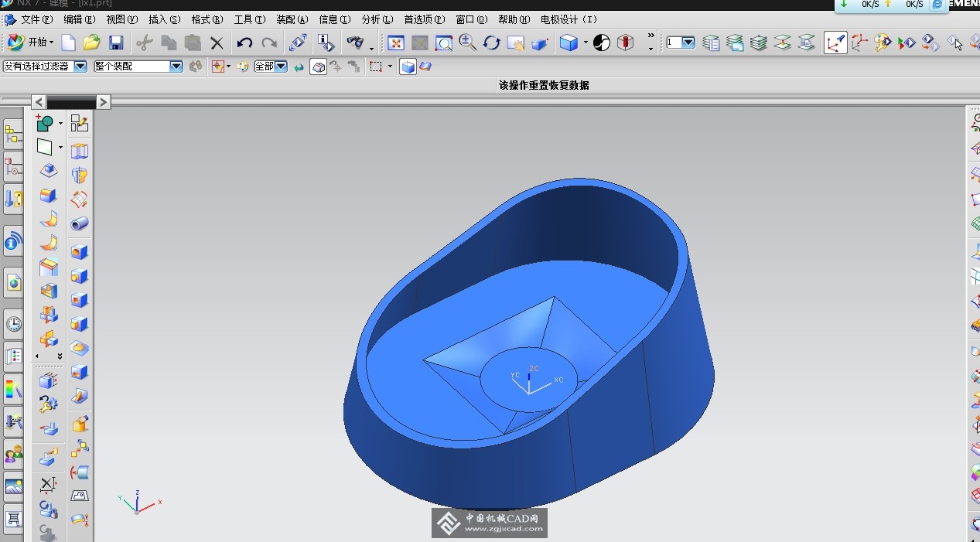Activate the Rotate view tool

pos(492,43)
